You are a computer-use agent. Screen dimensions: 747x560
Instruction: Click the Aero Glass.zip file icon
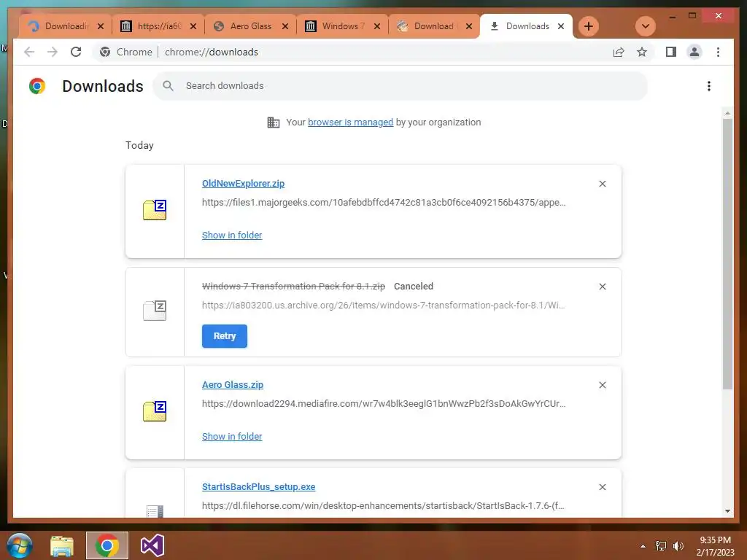point(155,411)
